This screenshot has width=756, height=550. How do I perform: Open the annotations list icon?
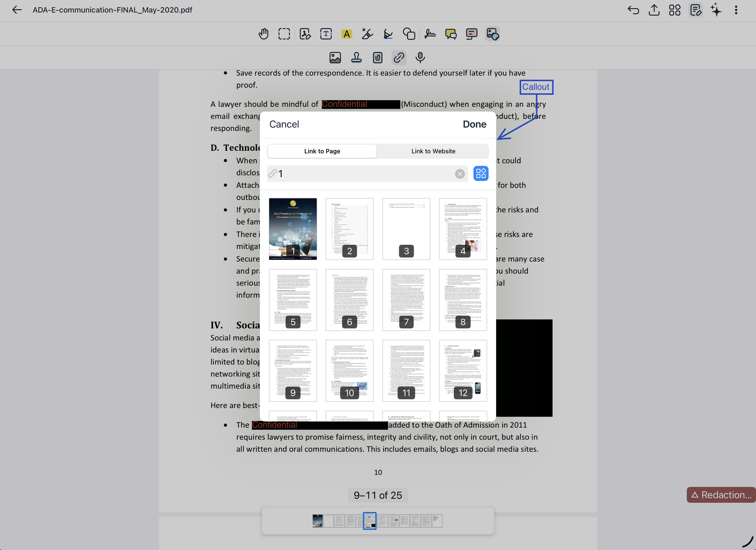click(696, 10)
